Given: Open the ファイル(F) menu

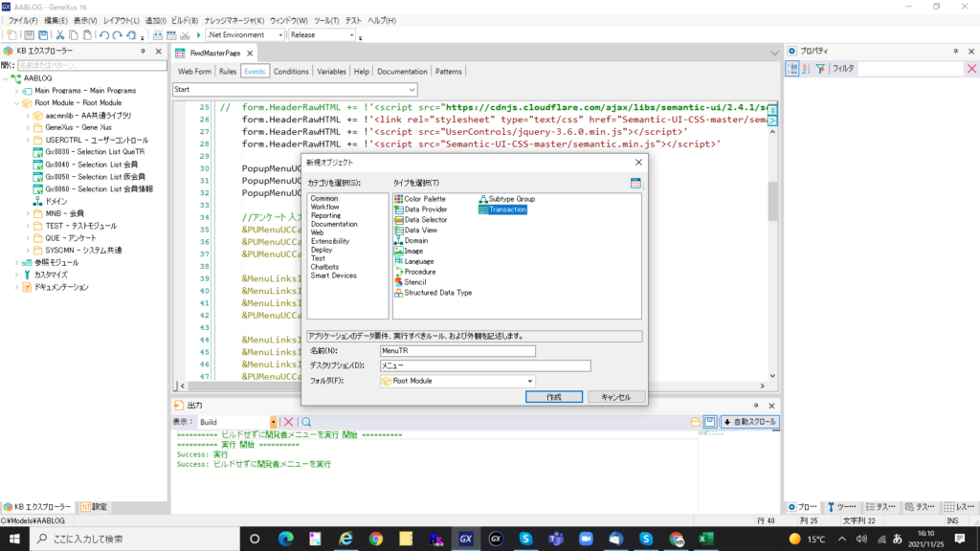Looking at the screenshot, I should (23, 21).
